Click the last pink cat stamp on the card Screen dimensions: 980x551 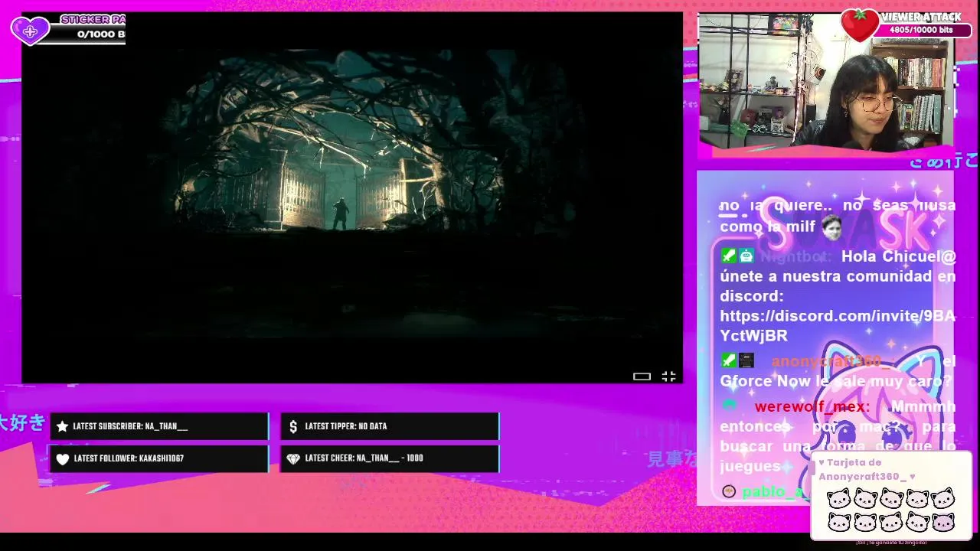point(943,522)
